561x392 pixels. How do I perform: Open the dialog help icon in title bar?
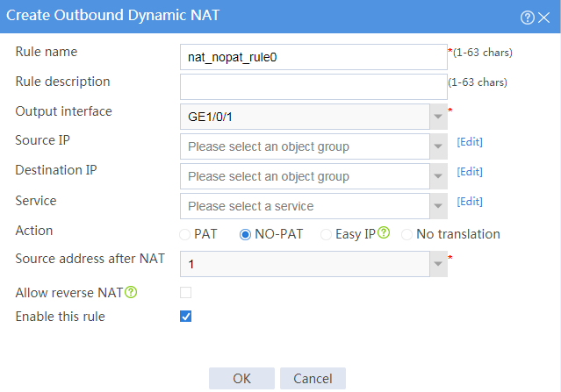[x=528, y=18]
